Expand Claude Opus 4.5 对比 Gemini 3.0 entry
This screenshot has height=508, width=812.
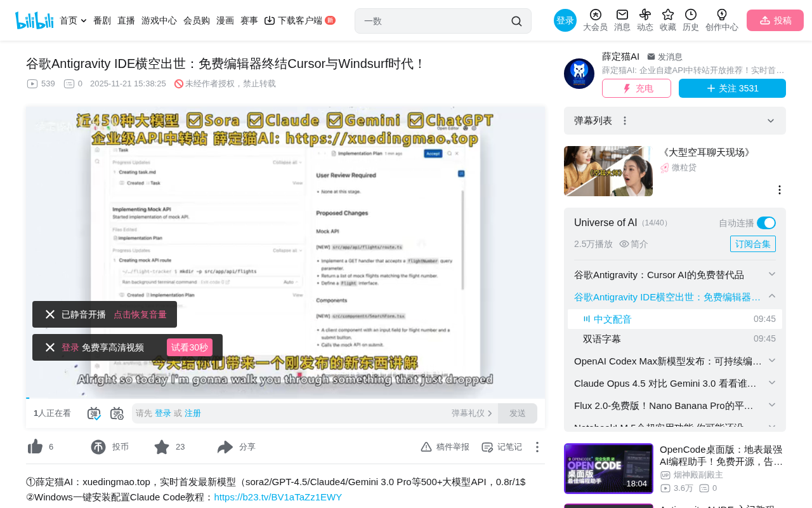tap(772, 382)
